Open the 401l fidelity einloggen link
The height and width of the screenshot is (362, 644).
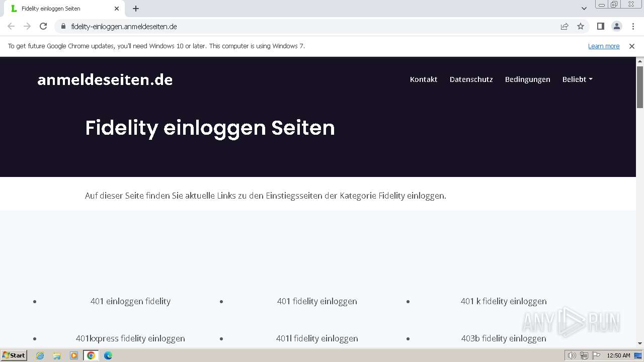coord(317,338)
